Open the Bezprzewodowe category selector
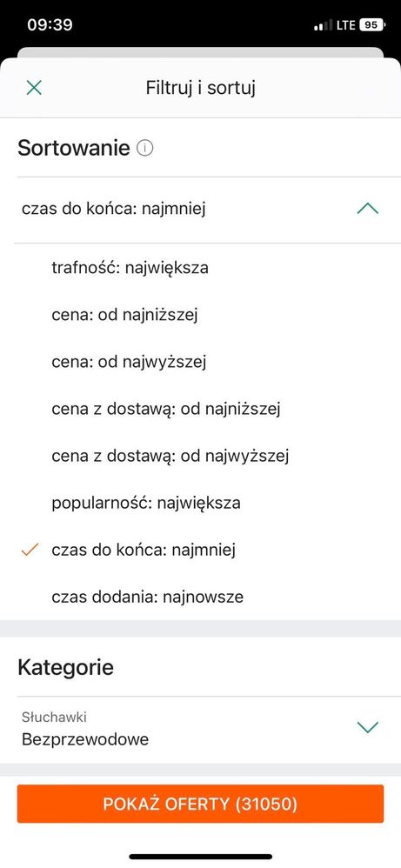The image size is (401, 868). (x=200, y=729)
